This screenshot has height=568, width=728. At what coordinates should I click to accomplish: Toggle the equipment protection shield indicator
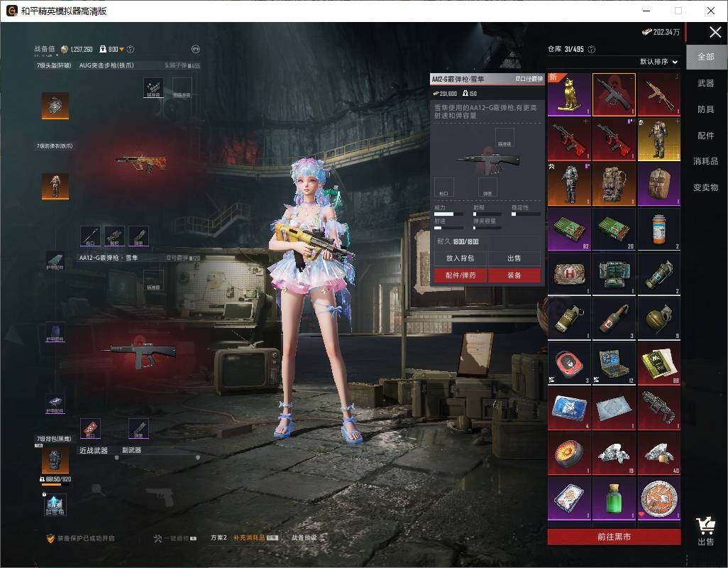point(50,538)
